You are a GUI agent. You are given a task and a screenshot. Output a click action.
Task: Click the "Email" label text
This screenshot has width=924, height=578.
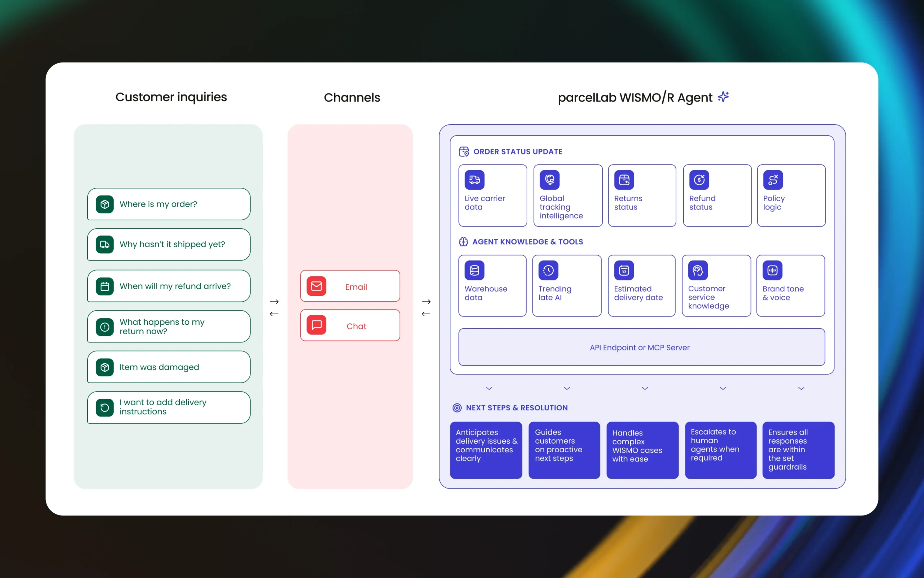tap(356, 287)
